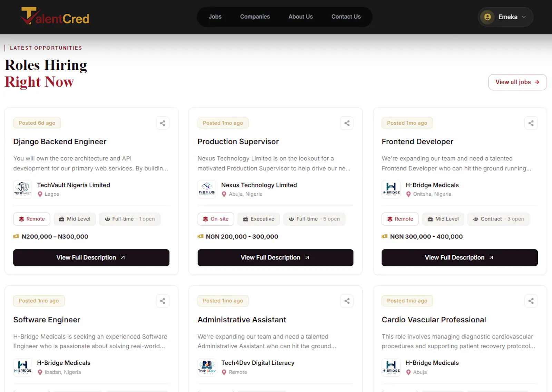Click the Abuja location pin on Cardio card
This screenshot has width=552, height=392.
[408, 372]
